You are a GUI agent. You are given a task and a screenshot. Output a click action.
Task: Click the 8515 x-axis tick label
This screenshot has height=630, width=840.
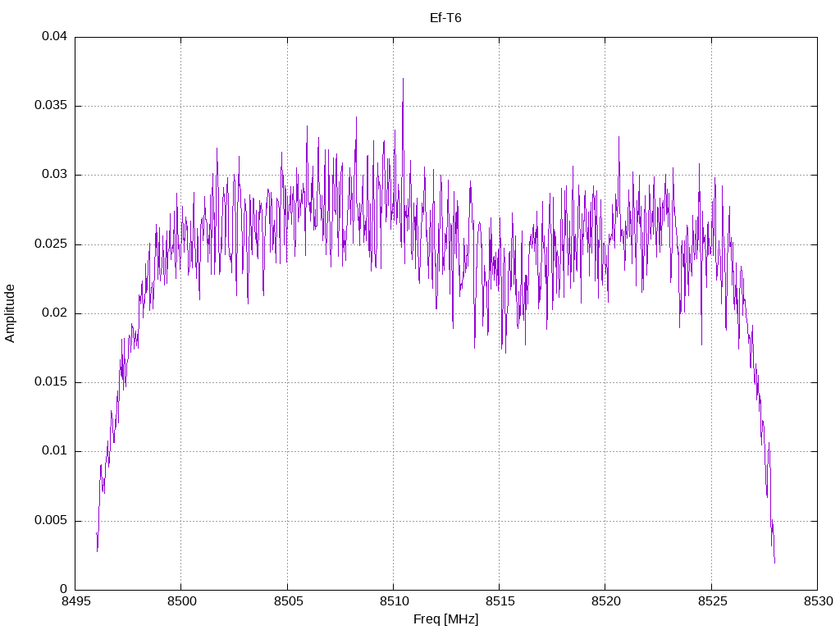(x=500, y=601)
